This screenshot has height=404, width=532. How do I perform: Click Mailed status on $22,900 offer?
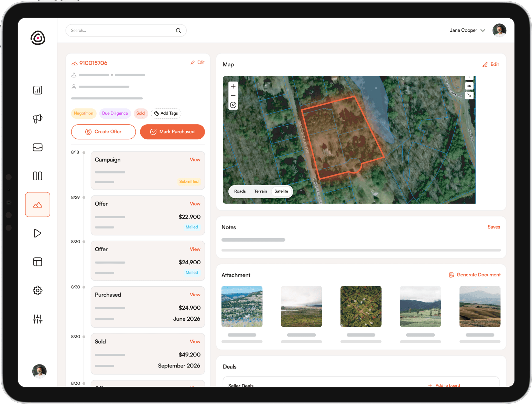click(192, 227)
